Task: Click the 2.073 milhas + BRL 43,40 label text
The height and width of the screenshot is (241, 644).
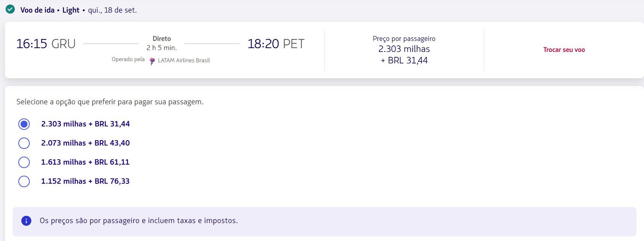Action: pos(85,143)
